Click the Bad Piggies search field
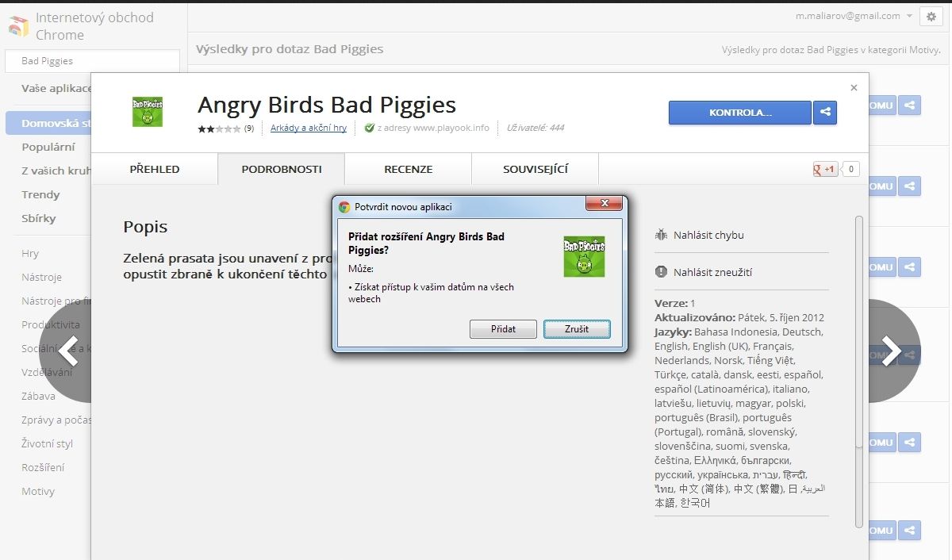Screen dimensions: 952x560 point(92,60)
